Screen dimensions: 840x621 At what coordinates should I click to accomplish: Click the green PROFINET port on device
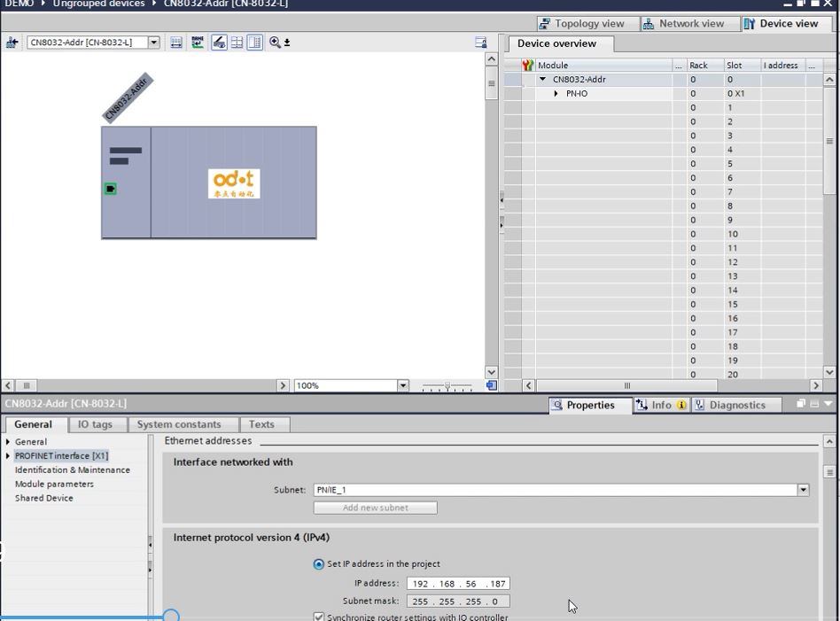click(x=111, y=189)
